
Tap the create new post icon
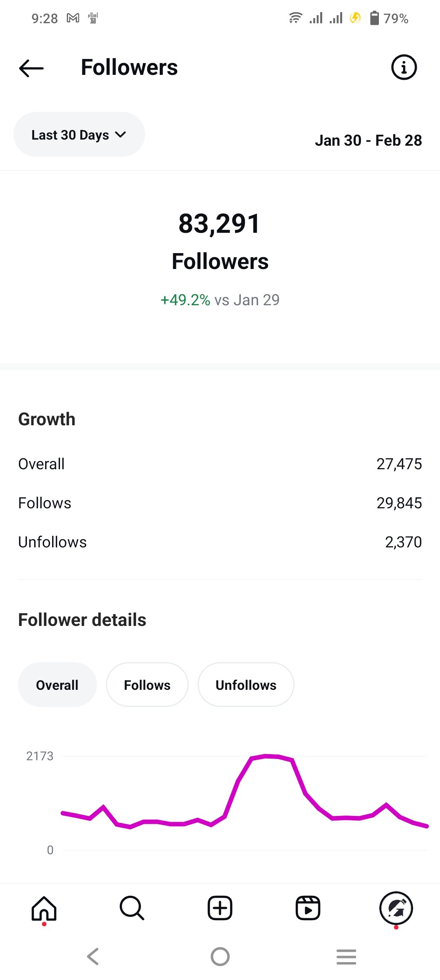(220, 908)
